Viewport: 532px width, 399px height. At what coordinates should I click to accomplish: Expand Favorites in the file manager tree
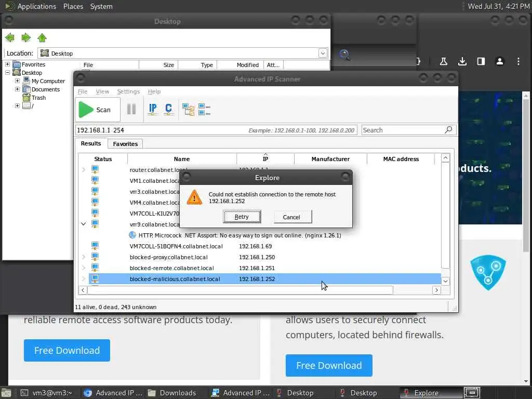7,64
